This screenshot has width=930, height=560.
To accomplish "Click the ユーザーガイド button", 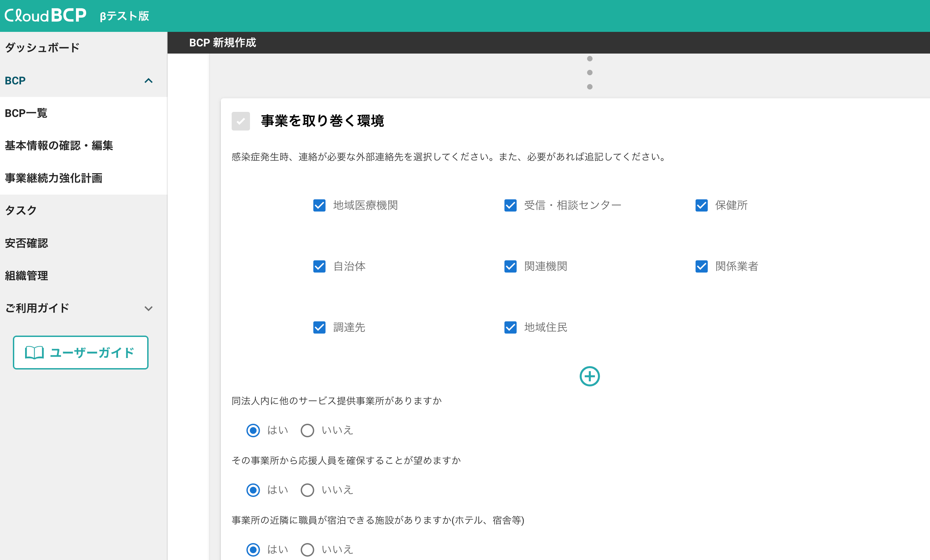I will (x=80, y=353).
